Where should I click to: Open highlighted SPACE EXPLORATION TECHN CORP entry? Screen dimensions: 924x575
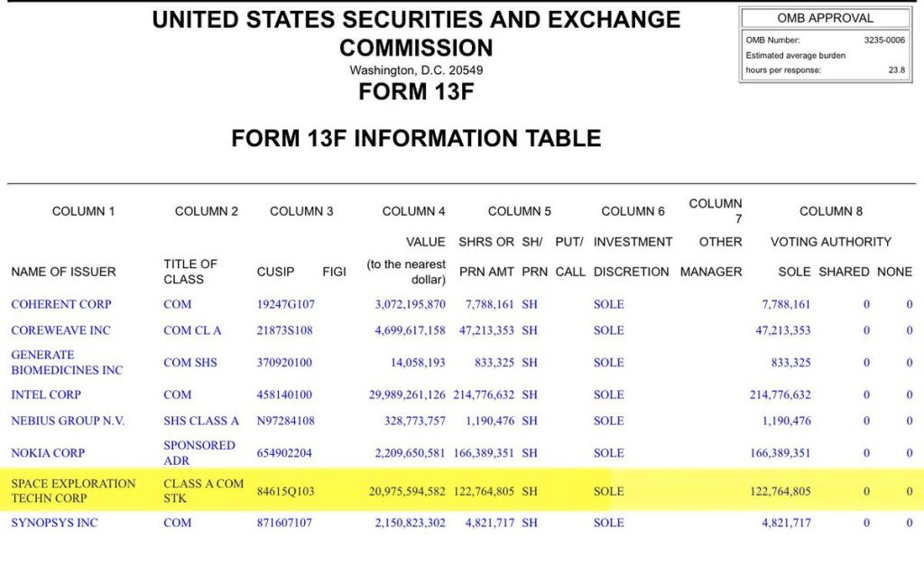click(73, 491)
